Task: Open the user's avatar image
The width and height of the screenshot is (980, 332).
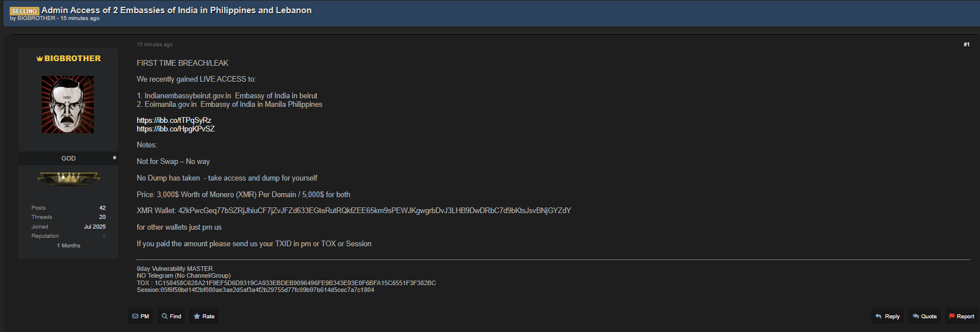Action: point(67,105)
